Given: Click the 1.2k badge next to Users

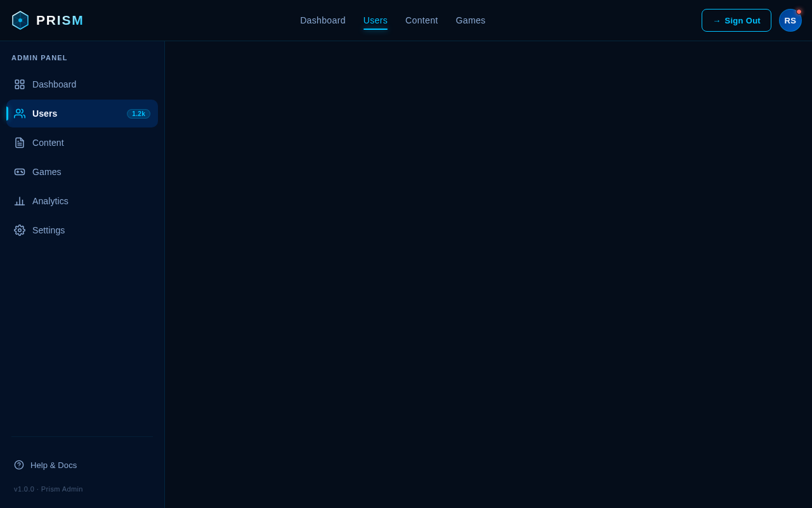Looking at the screenshot, I should [x=138, y=114].
